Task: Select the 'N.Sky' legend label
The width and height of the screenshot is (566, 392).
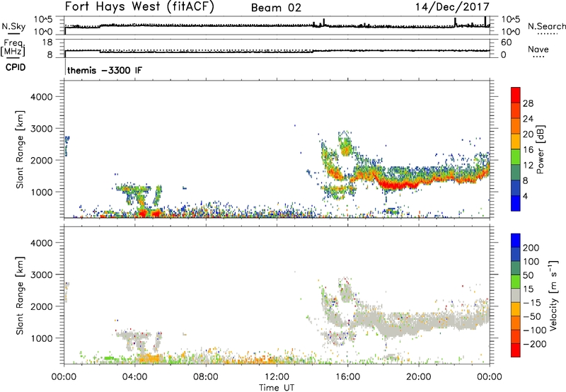Action: 13,26
